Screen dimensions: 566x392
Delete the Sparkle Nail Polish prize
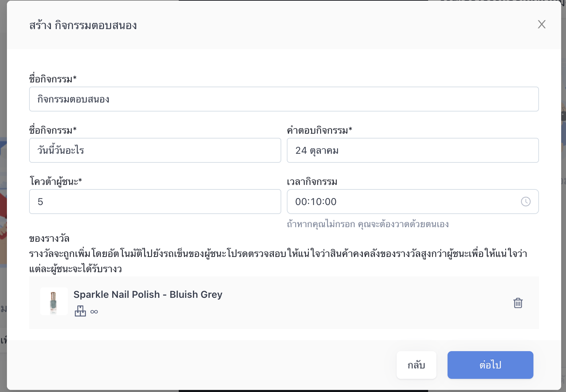(x=518, y=303)
